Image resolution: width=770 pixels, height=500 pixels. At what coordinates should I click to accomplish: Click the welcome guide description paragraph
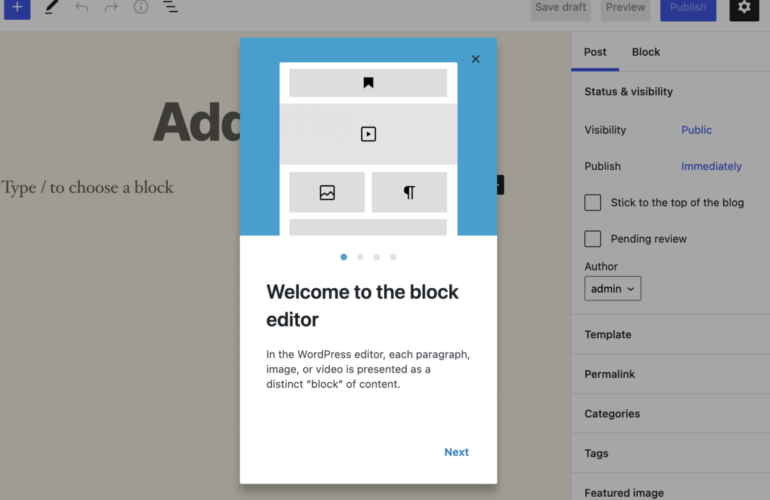tap(368, 369)
